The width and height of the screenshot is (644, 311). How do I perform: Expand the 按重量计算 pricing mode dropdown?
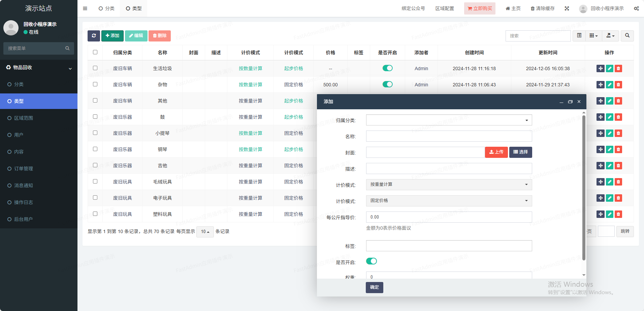click(x=449, y=185)
